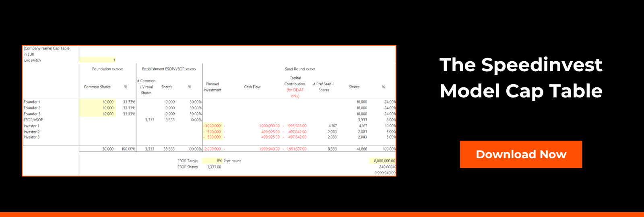Image resolution: width=644 pixels, height=217 pixels.
Task: Click the 'The Speedinvest Model Cap Table' heading
Action: (x=521, y=78)
